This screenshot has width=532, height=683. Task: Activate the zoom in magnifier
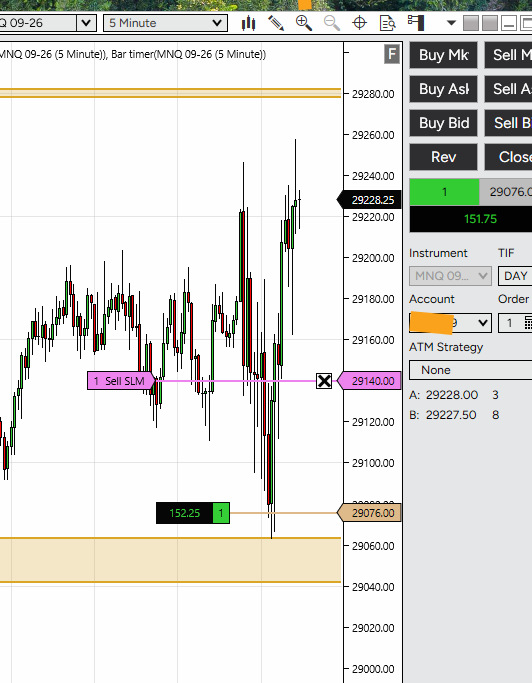point(304,23)
